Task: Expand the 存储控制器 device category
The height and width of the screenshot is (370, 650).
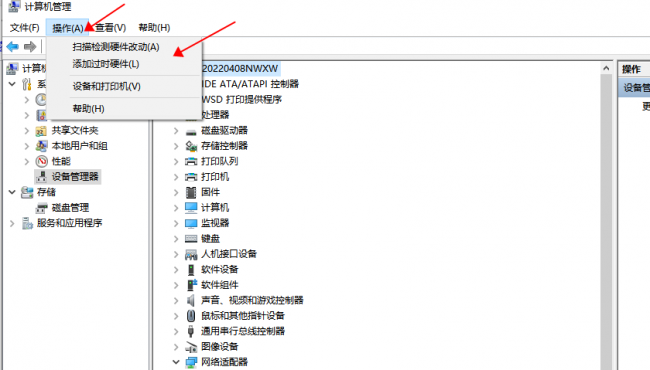Action: tap(176, 146)
